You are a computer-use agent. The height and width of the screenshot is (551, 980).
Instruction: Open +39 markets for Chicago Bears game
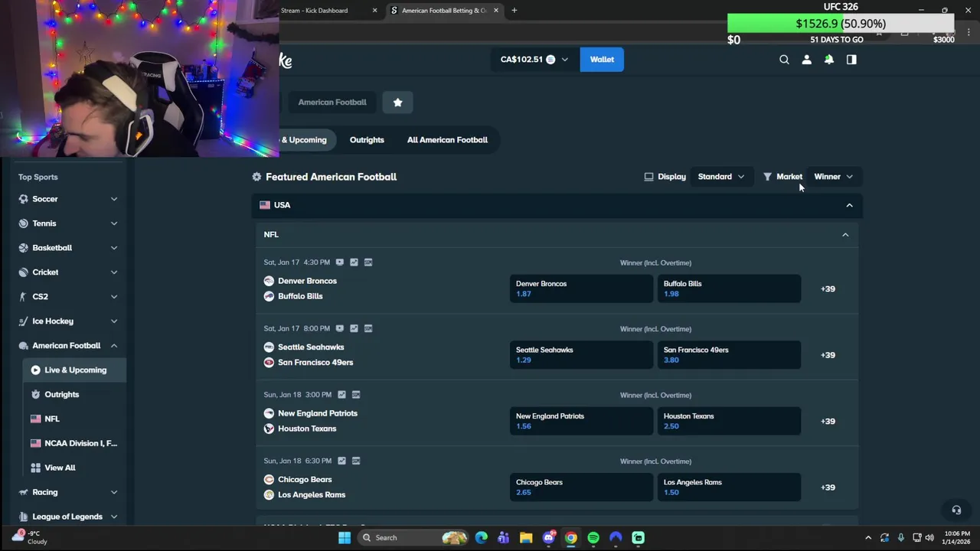(828, 487)
